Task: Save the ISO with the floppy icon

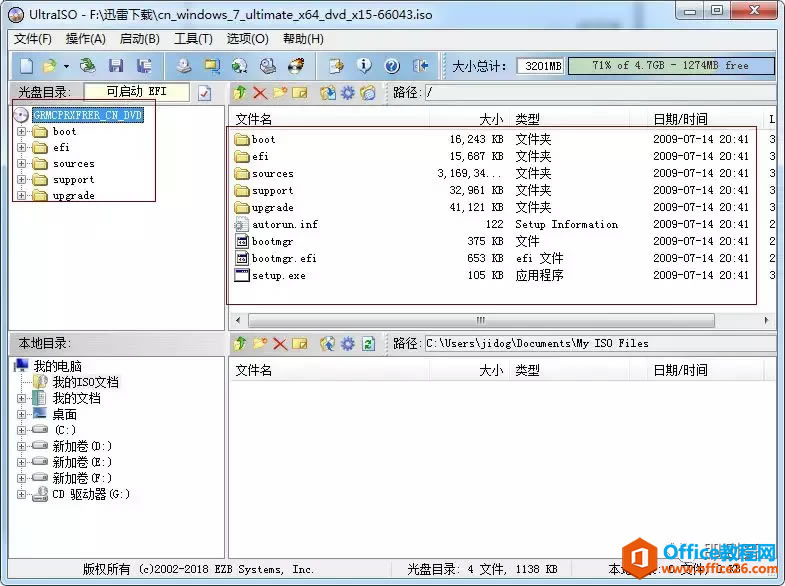Action: [x=116, y=66]
